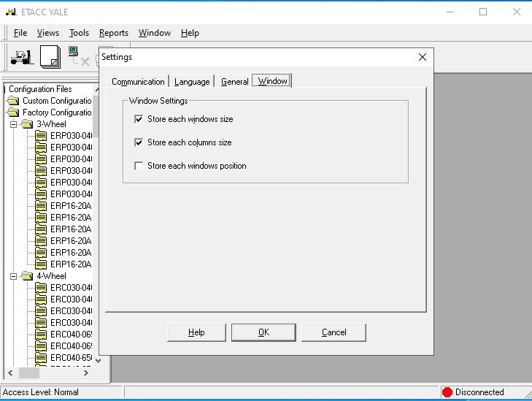Toggle Store each windows size checkbox

pos(139,119)
